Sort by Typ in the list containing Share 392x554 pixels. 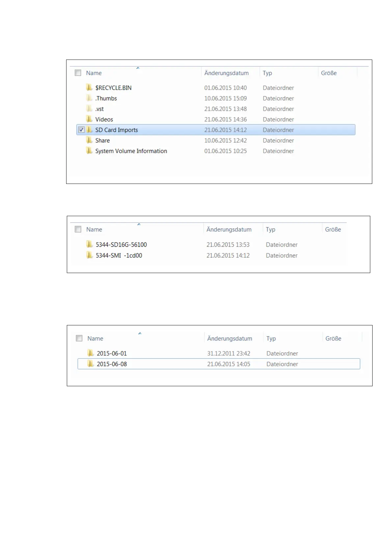[267, 73]
